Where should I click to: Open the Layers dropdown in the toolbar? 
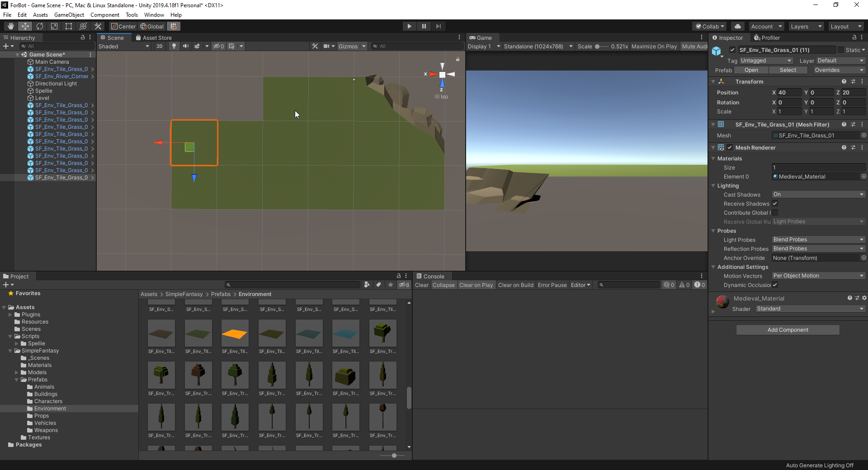coord(806,26)
